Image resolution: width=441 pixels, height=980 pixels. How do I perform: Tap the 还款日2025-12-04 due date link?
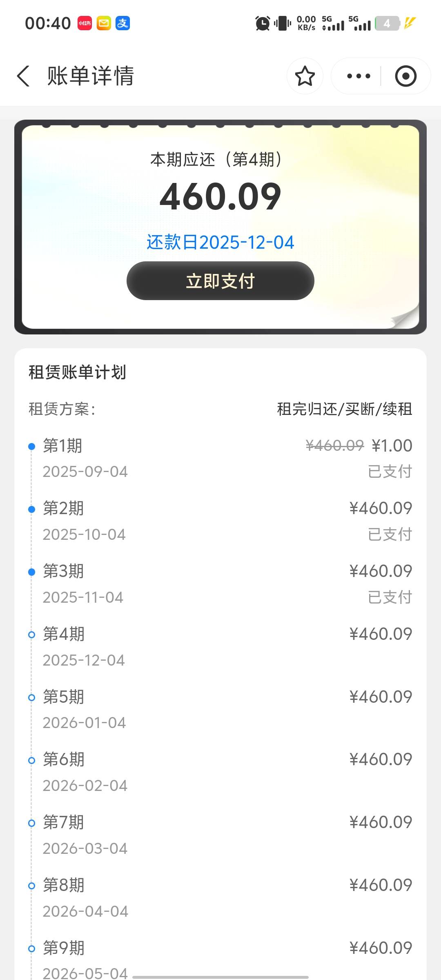[220, 242]
